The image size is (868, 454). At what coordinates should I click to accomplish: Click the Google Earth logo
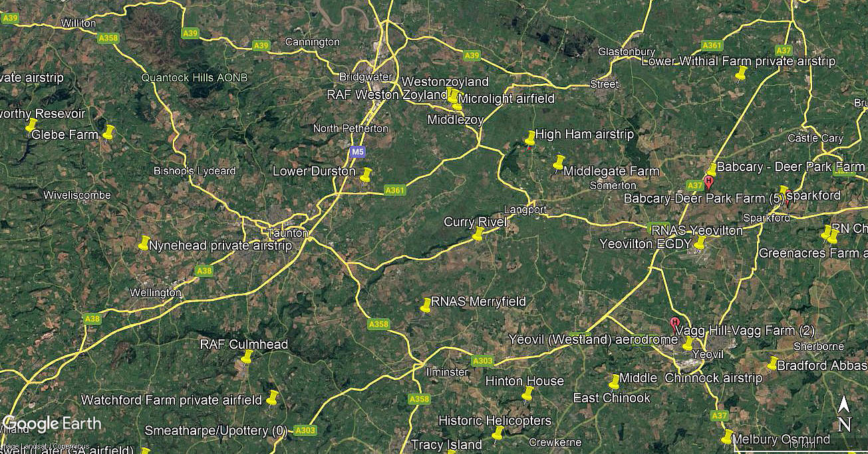click(53, 423)
